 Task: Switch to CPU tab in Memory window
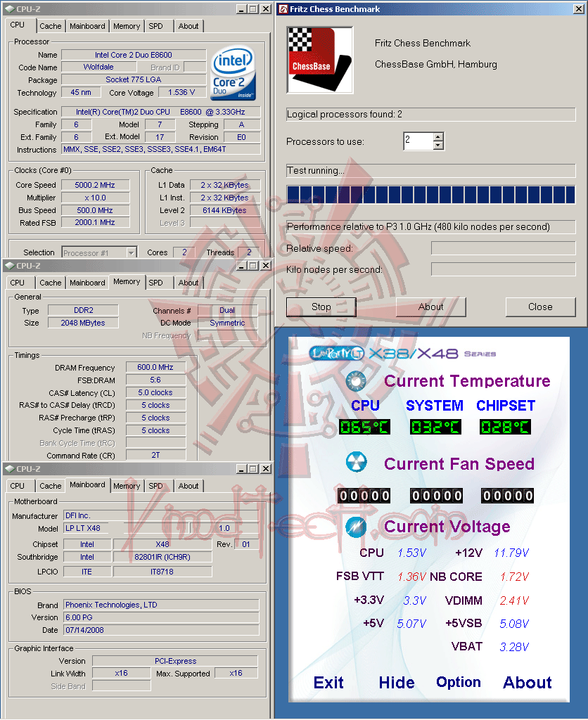[18, 283]
